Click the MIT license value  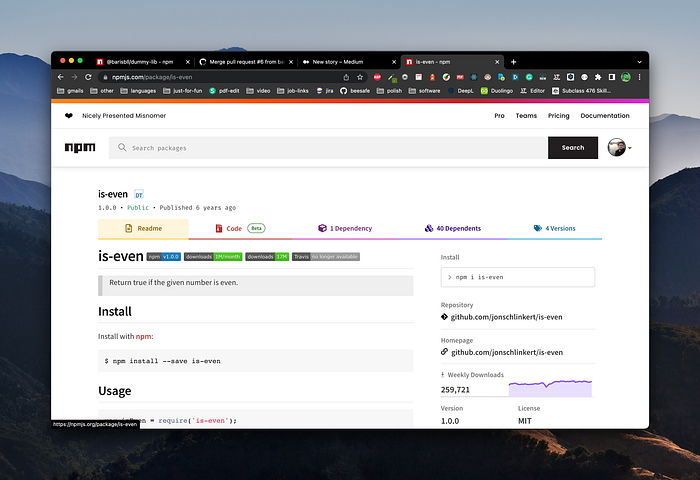pos(525,421)
